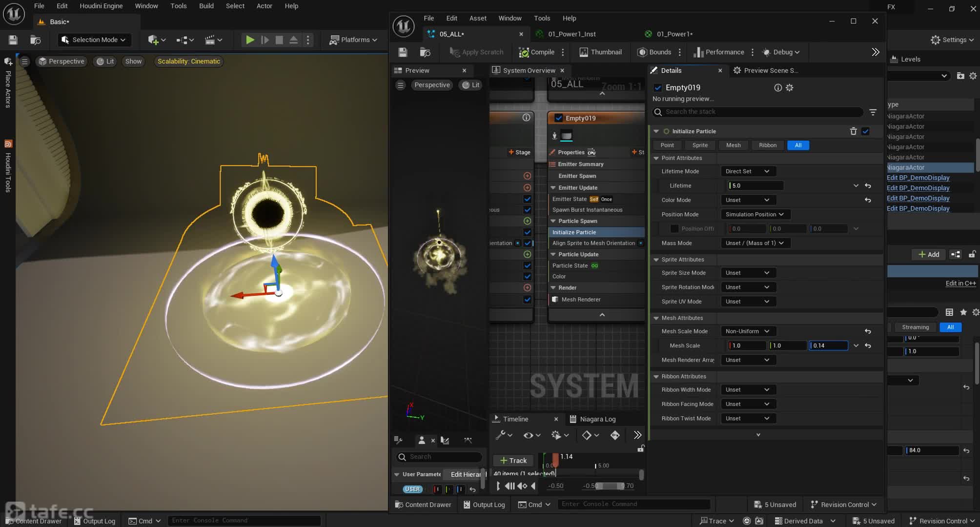Click the Edit in C++ link

tap(960, 283)
